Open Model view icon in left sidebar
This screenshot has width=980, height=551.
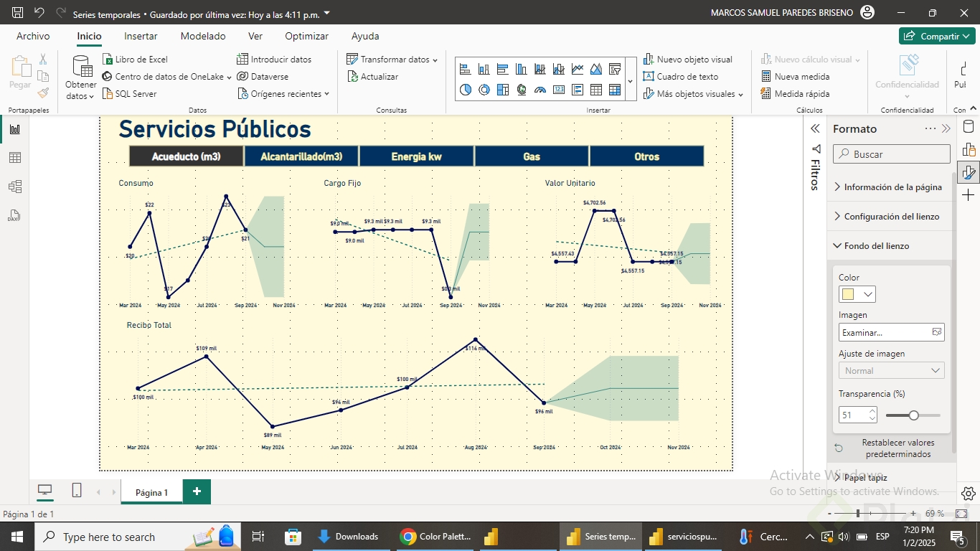[x=14, y=187]
